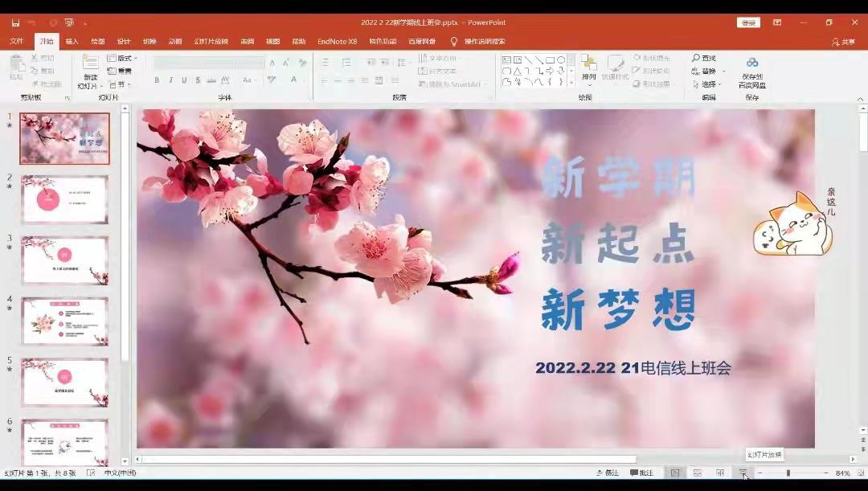Open the clipboard group dialog launcher
Screen dimensions: 868x491
click(68, 98)
